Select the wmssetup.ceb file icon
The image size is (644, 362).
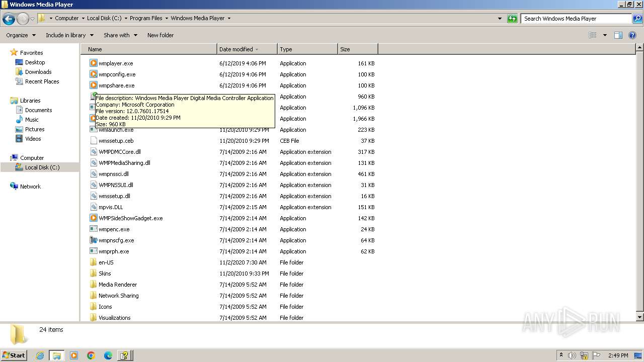pyautogui.click(x=93, y=141)
